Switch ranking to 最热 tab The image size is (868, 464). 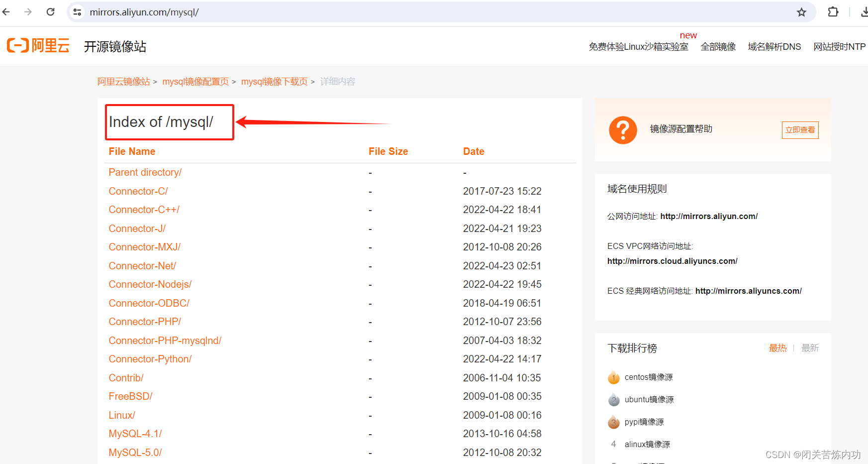(778, 348)
